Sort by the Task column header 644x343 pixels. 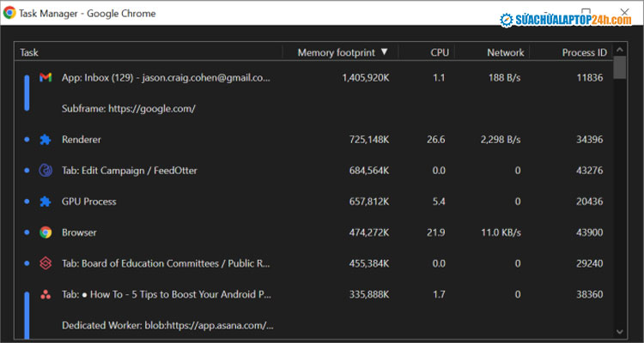29,52
